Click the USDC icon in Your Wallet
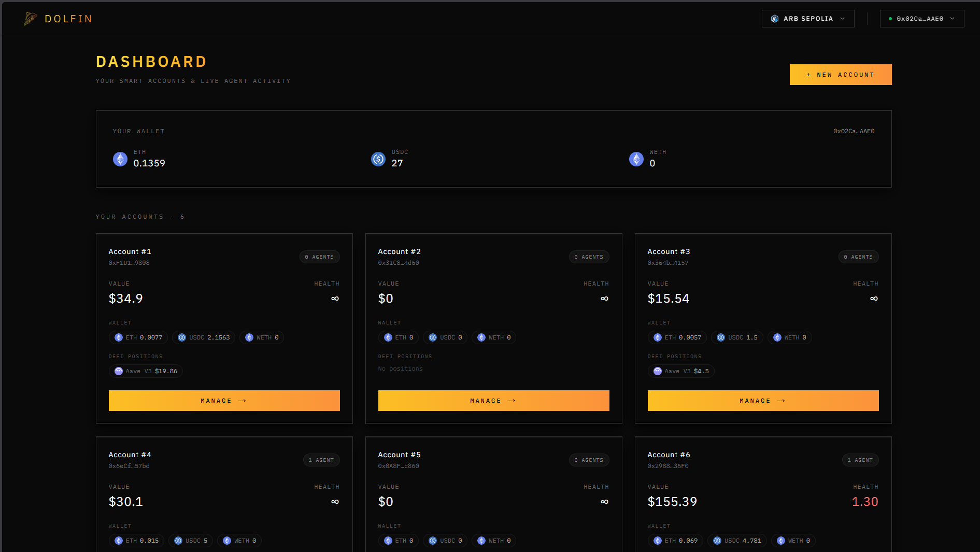980x552 pixels. click(378, 159)
